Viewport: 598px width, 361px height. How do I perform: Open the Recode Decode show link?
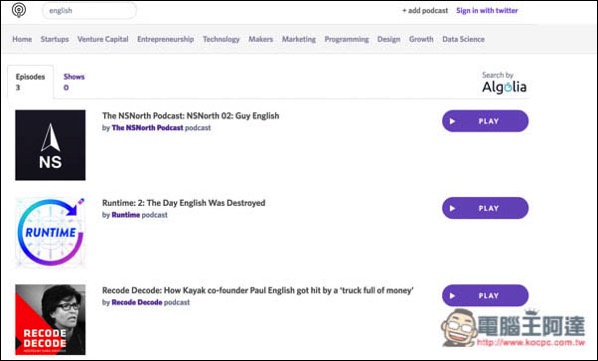point(137,302)
